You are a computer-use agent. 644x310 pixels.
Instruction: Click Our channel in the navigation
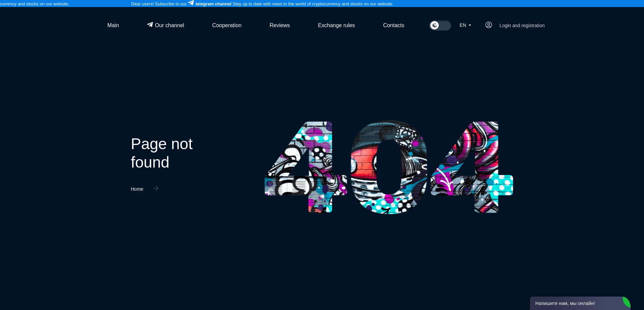tap(169, 25)
